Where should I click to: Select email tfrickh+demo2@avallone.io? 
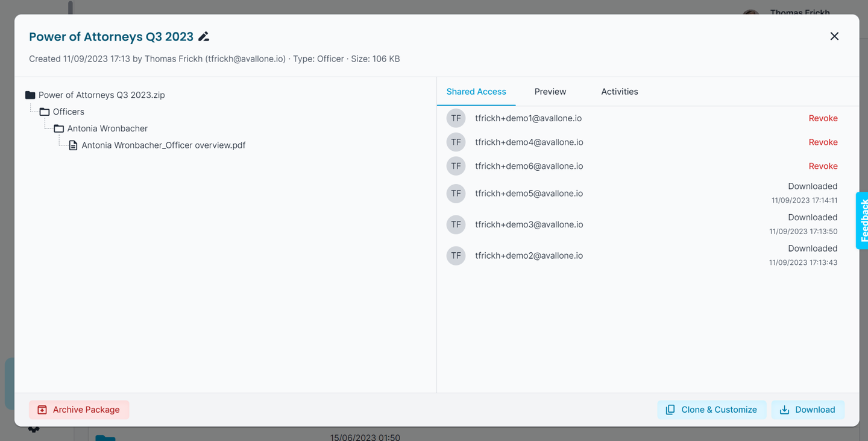coord(529,256)
